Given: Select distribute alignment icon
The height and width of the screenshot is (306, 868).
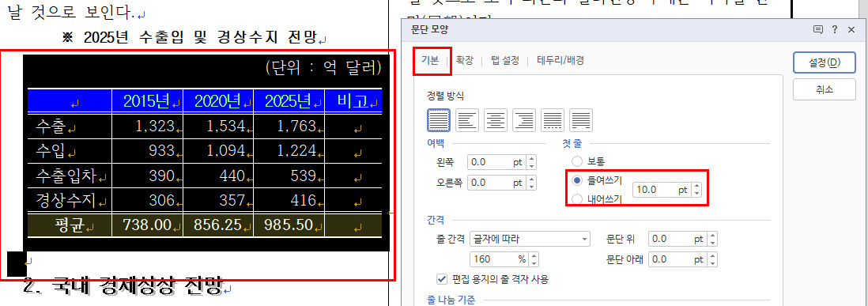Looking at the screenshot, I should click(553, 120).
